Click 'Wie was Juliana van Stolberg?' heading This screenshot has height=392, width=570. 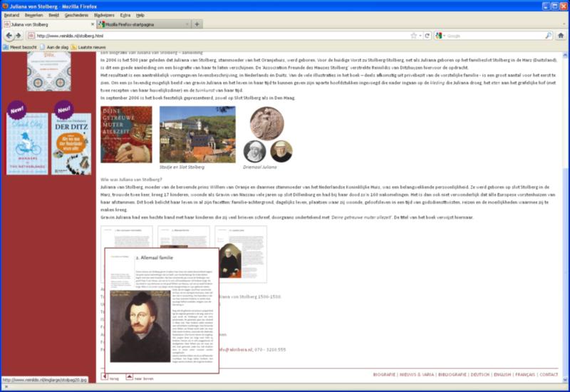tap(131, 180)
